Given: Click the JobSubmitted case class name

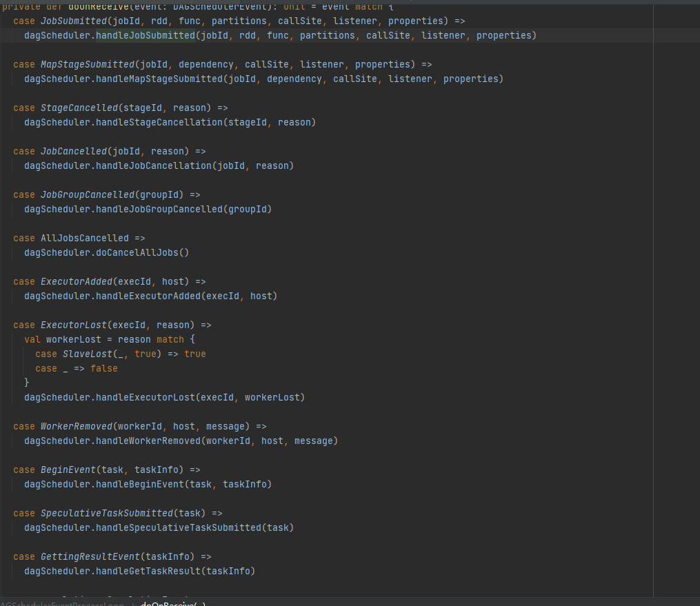Looking at the screenshot, I should [74, 21].
